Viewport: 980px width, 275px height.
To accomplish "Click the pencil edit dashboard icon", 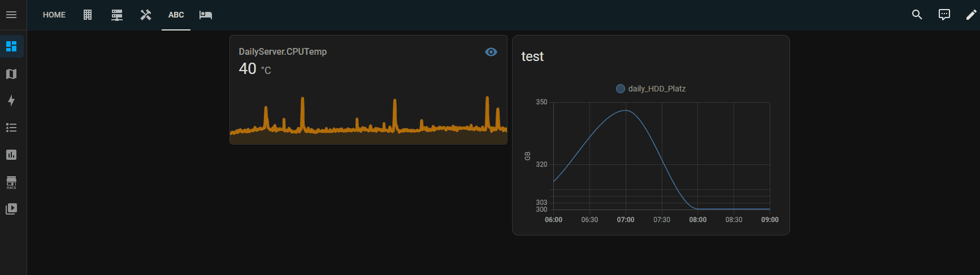I will tap(971, 15).
